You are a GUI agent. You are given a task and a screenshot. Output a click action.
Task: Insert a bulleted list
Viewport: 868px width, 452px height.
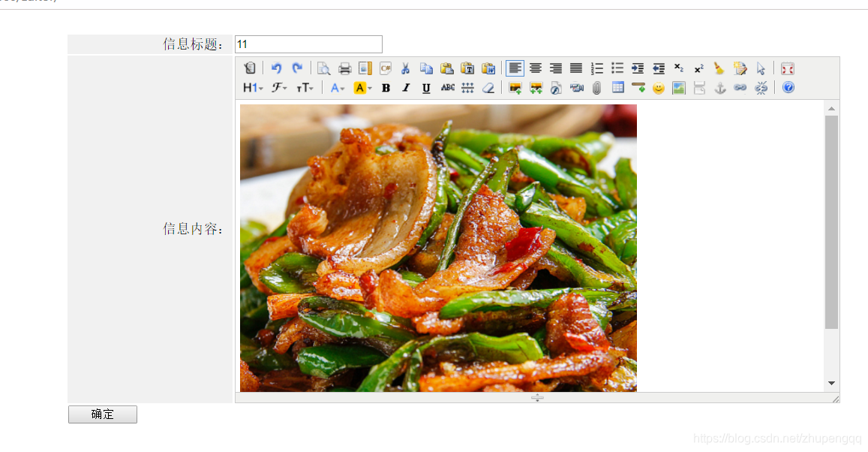(617, 68)
